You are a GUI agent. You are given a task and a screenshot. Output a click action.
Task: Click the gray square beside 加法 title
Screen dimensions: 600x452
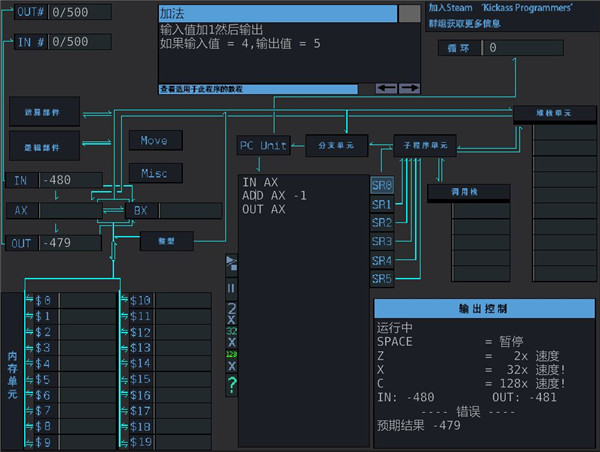[x=409, y=14]
